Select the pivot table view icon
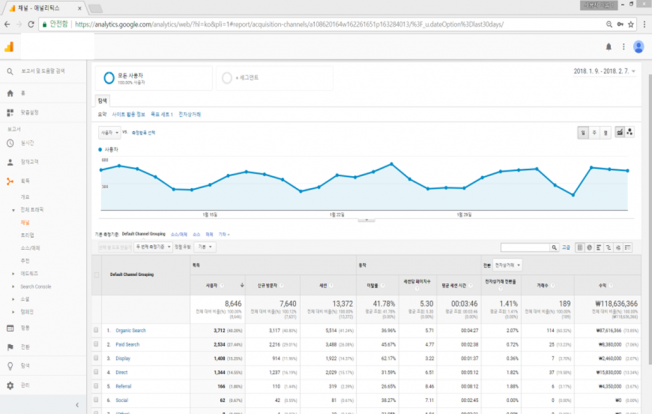 pyautogui.click(x=627, y=247)
